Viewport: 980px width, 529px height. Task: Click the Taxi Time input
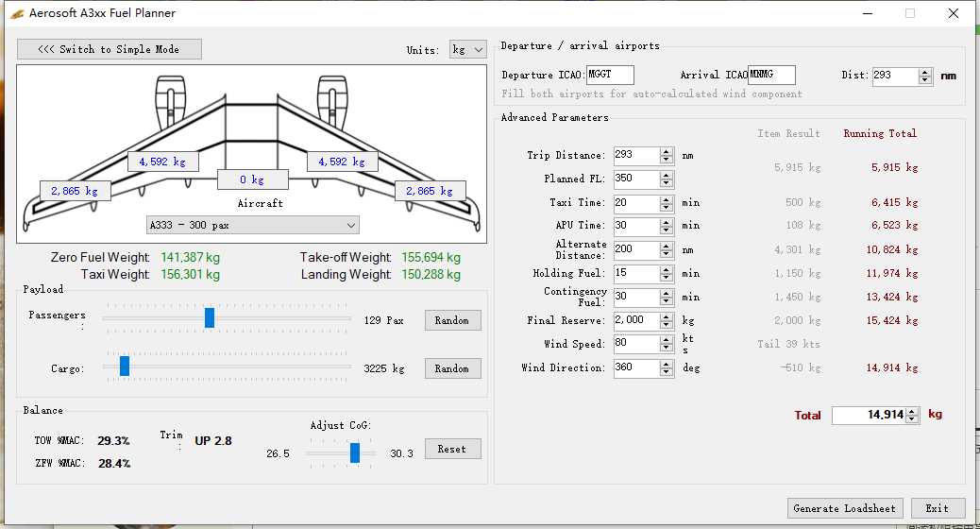636,202
